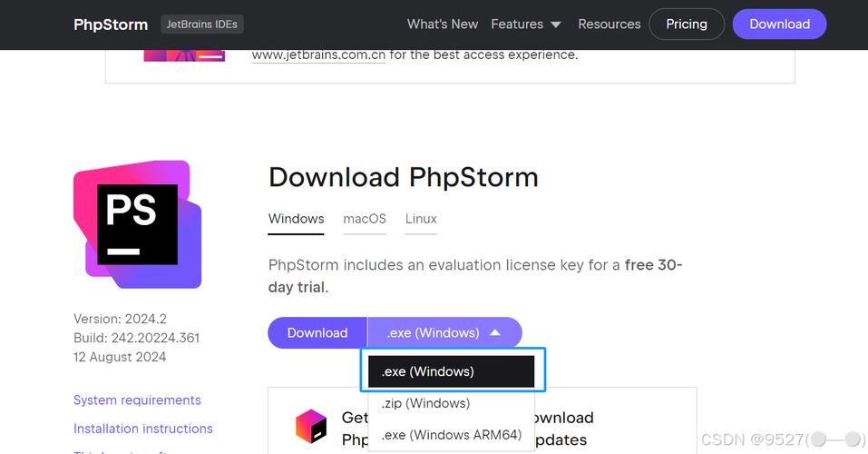Switch to the Windows tab

coord(296,219)
